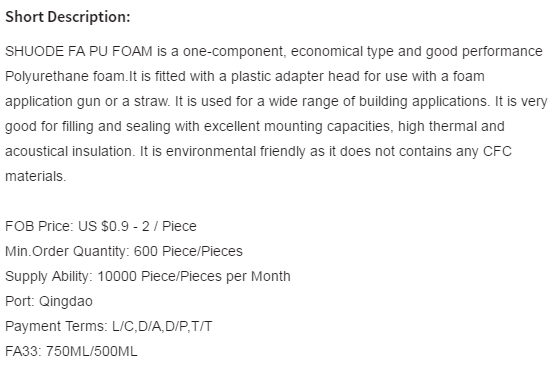The image size is (556, 374).
Task: Click the phrase building applications
Action: coord(424,101)
